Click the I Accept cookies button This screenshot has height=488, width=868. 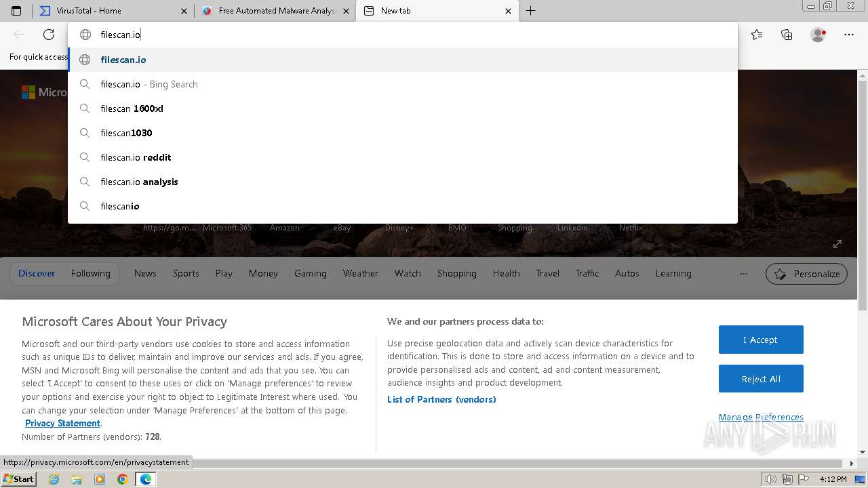(x=761, y=340)
